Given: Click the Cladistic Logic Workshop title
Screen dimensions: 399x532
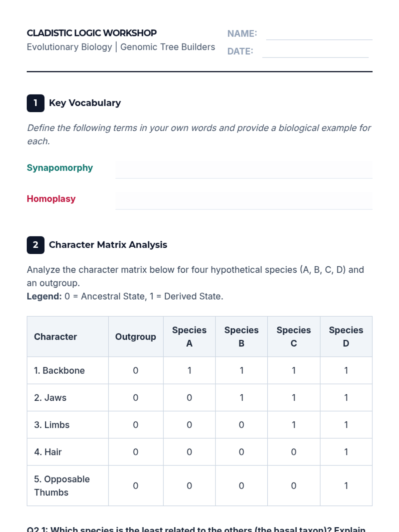Looking at the screenshot, I should [92, 33].
